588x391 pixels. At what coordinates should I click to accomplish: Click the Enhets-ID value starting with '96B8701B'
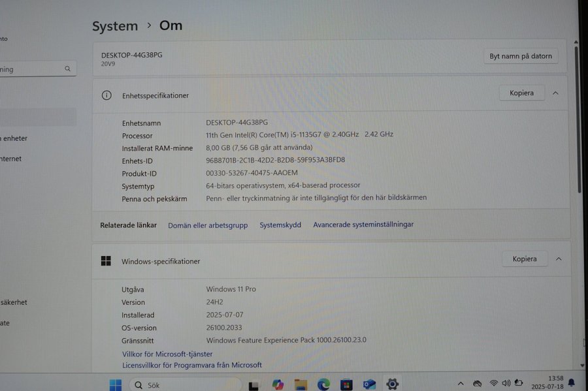coord(275,160)
